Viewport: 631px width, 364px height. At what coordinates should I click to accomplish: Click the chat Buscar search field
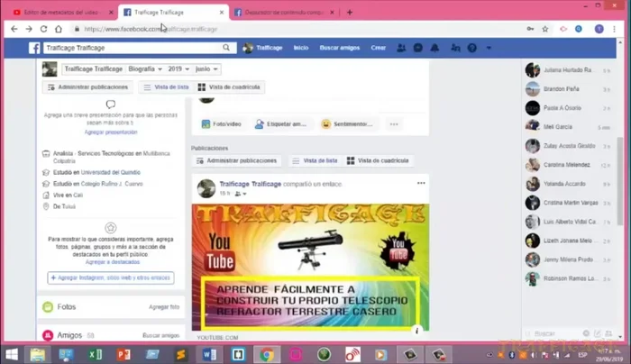[553, 334]
